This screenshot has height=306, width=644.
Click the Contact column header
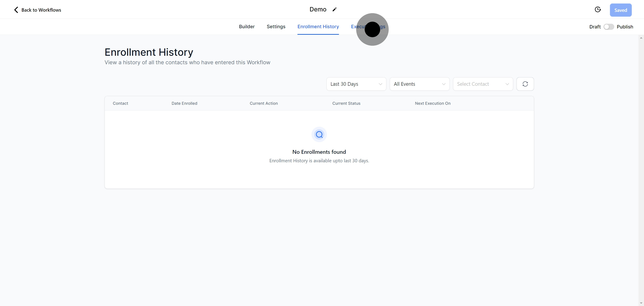(x=120, y=103)
